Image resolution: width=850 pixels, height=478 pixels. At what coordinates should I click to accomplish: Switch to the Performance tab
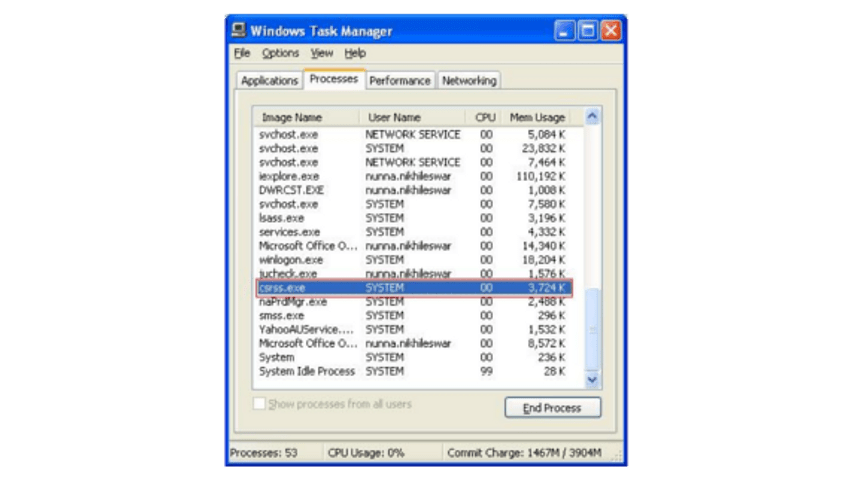click(x=400, y=81)
